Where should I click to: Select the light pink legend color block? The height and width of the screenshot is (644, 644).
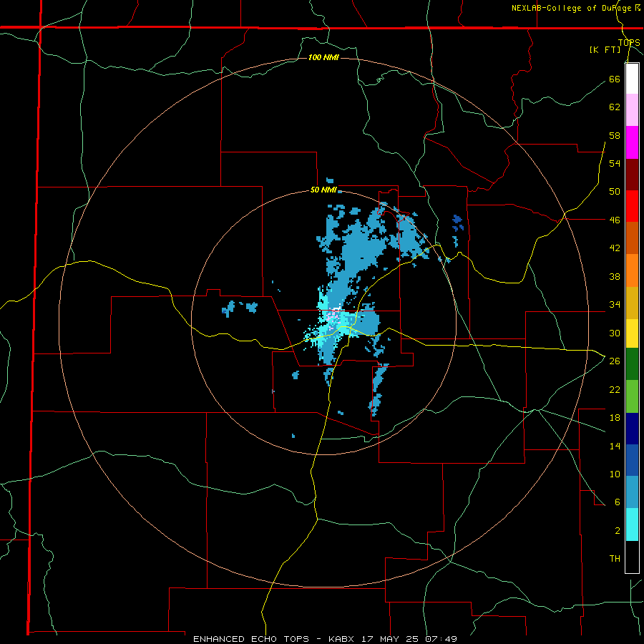coord(632,110)
